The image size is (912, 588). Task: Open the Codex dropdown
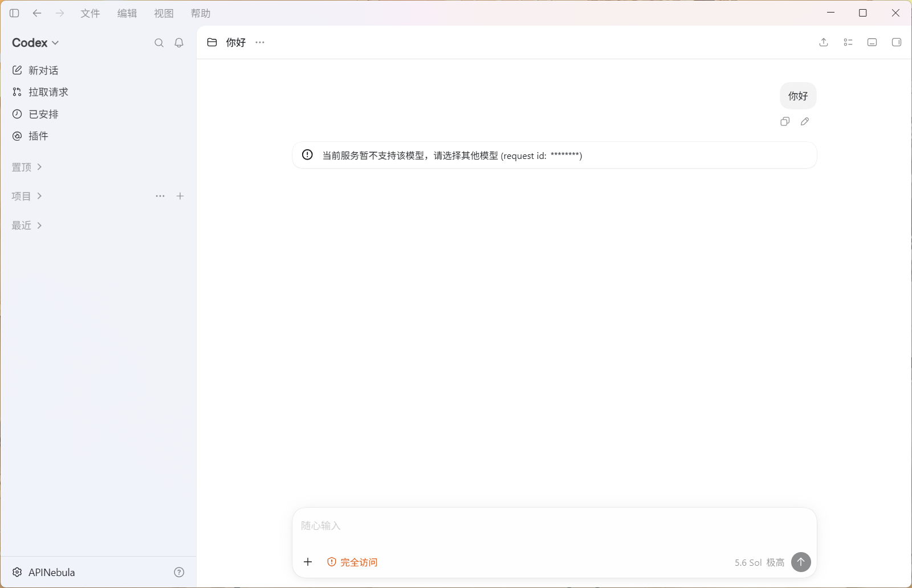tap(35, 43)
